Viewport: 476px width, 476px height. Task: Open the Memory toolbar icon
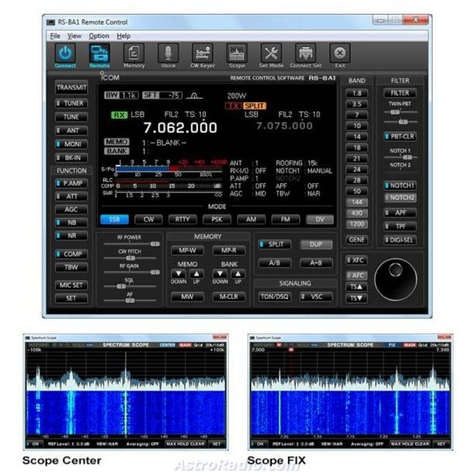[x=134, y=53]
